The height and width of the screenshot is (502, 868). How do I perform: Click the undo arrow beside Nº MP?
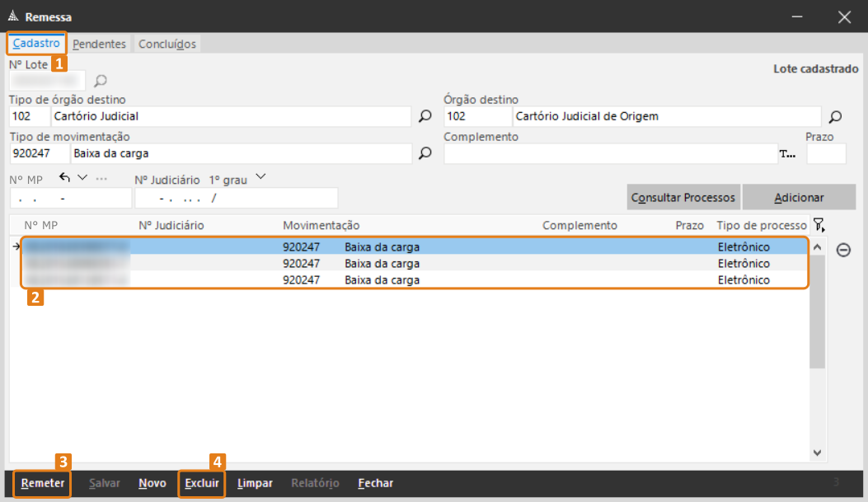click(x=65, y=177)
